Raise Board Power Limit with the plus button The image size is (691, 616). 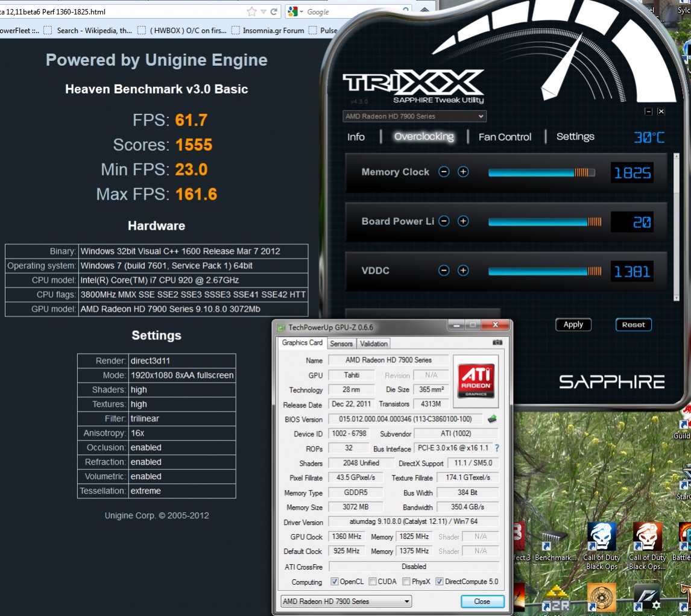tap(463, 221)
